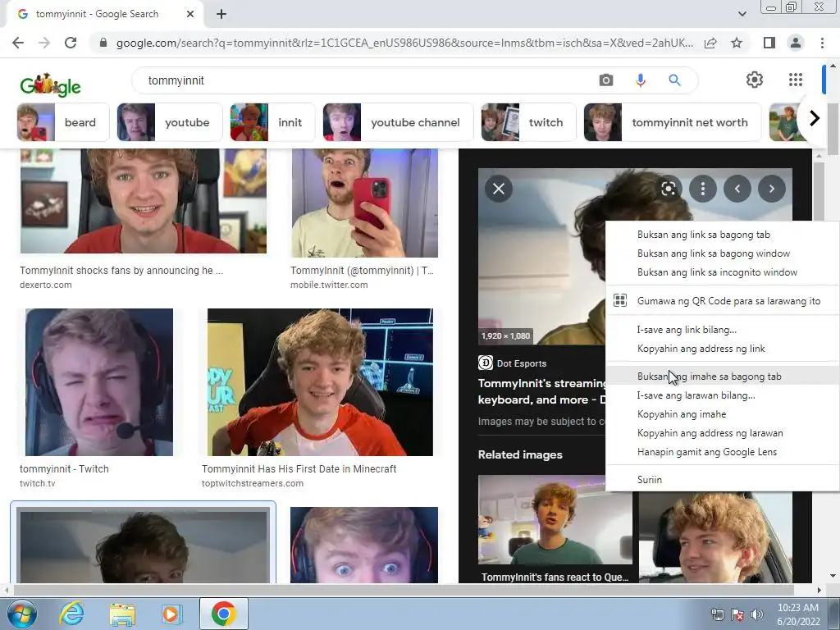Select Suriin to inspect element

723,479
